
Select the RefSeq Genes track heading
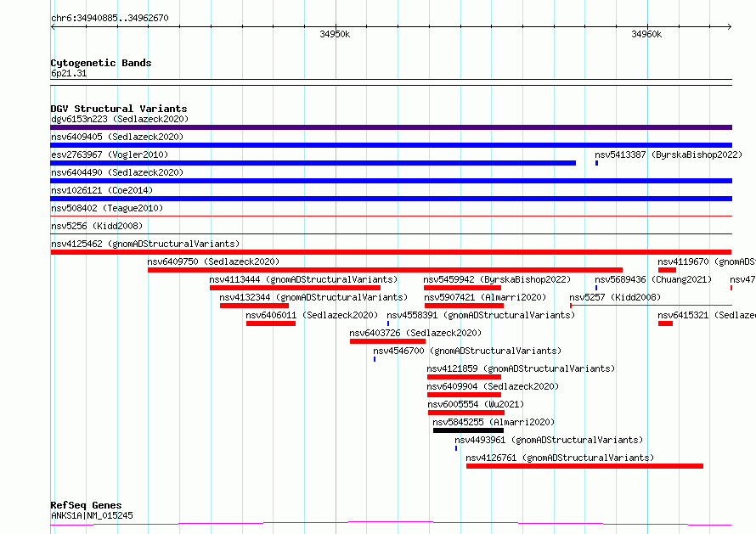87,505
